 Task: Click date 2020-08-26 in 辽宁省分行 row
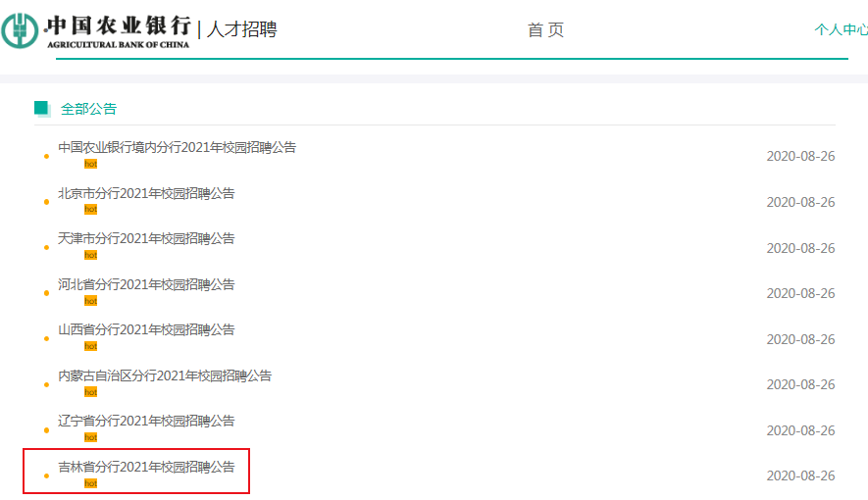(800, 430)
